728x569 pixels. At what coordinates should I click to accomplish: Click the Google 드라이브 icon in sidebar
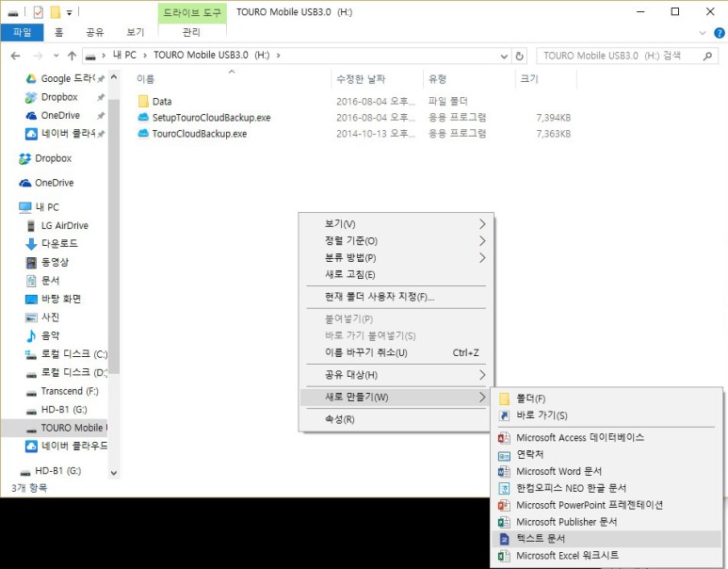[x=31, y=78]
